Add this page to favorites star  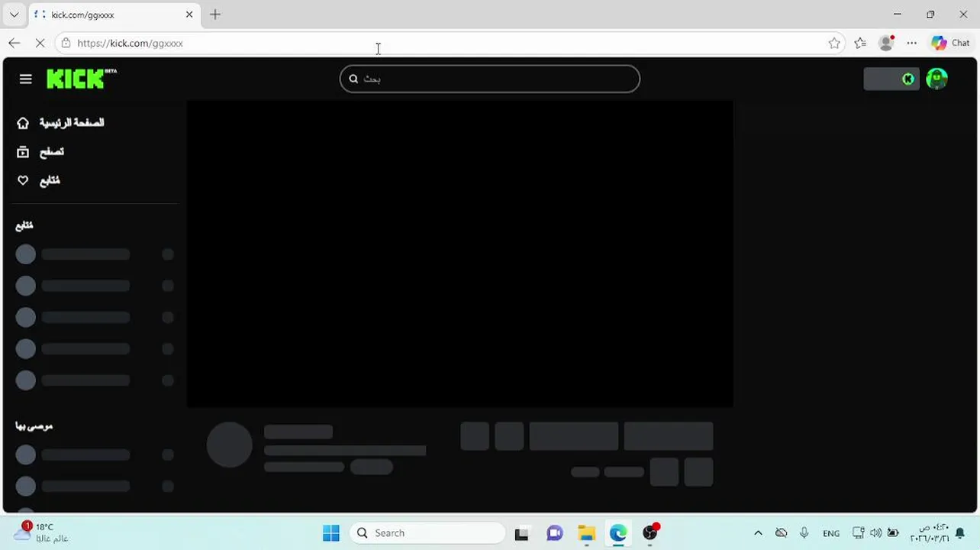pos(834,44)
